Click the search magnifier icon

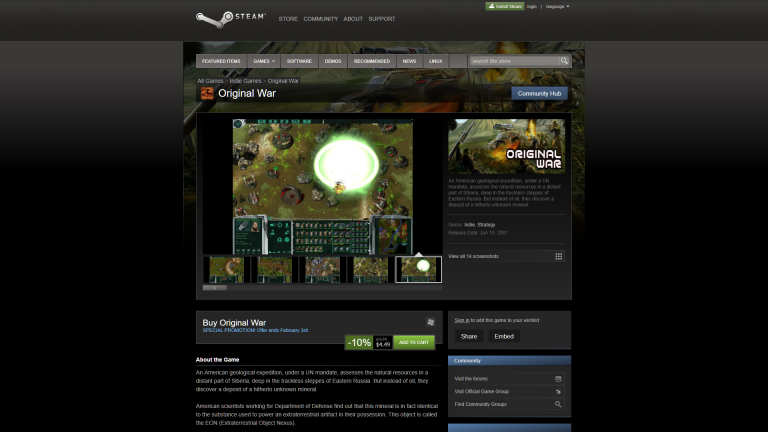[x=564, y=61]
